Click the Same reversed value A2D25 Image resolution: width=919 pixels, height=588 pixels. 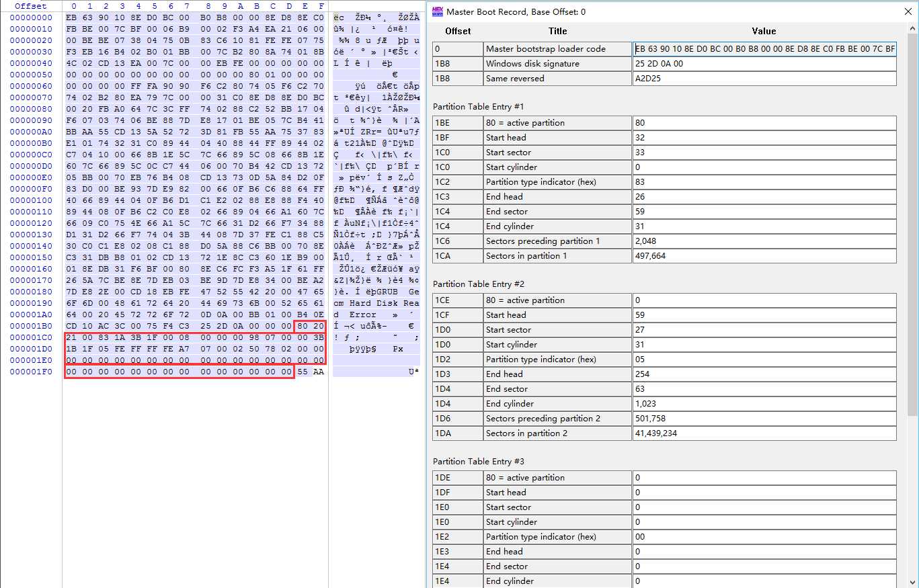(x=764, y=79)
